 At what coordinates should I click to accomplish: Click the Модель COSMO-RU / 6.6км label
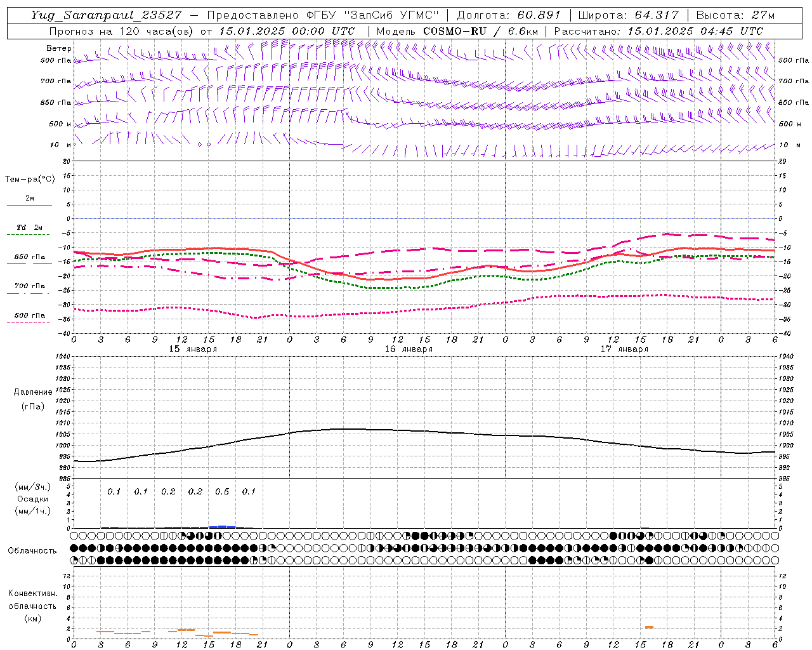(x=457, y=31)
